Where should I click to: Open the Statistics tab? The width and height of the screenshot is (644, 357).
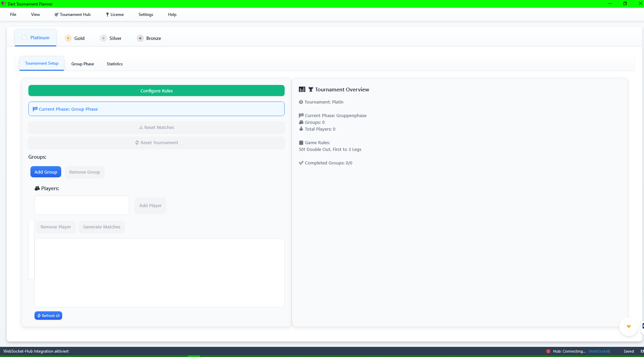coord(115,64)
